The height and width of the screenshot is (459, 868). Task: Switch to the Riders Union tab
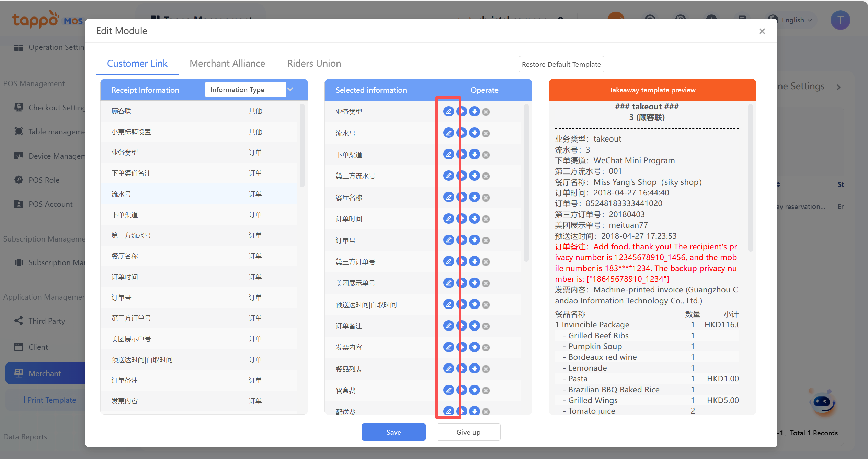314,64
